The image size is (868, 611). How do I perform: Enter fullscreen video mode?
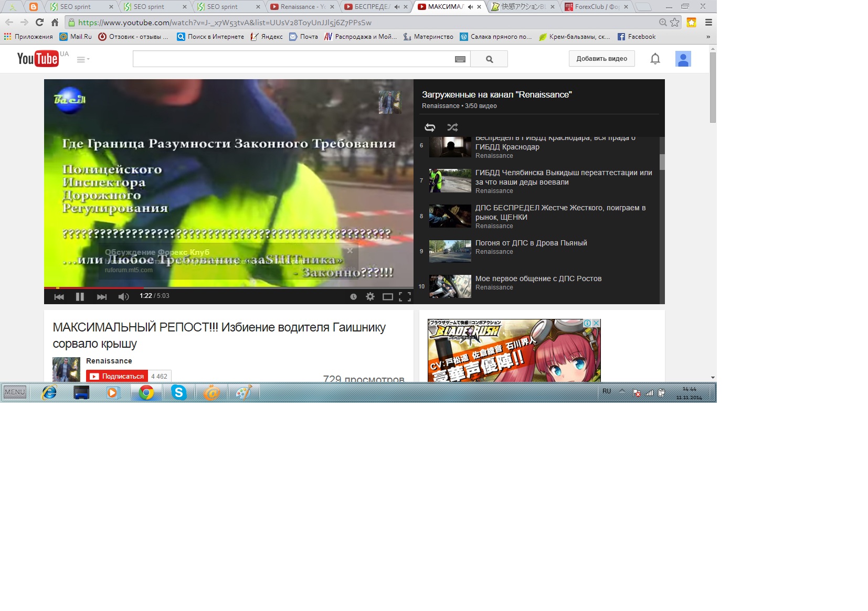(x=405, y=297)
